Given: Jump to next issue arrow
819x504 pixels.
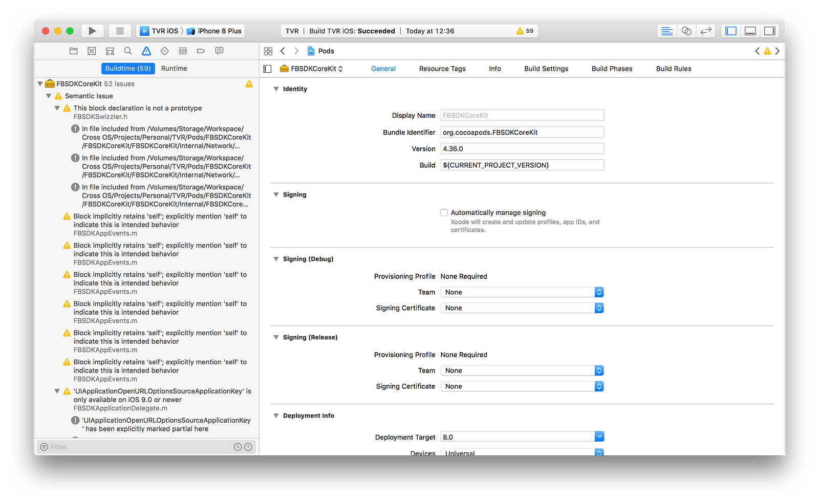Looking at the screenshot, I should [x=778, y=51].
